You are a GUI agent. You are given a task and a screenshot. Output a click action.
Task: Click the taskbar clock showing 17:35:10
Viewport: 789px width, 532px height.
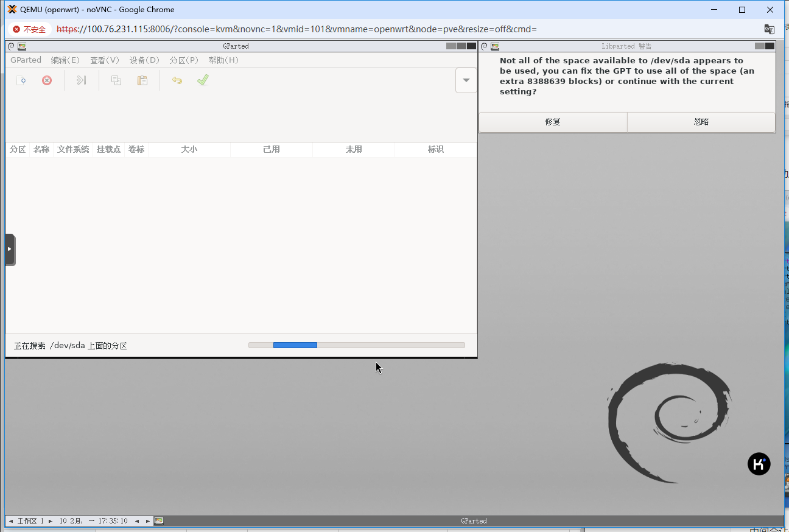pyautogui.click(x=94, y=521)
